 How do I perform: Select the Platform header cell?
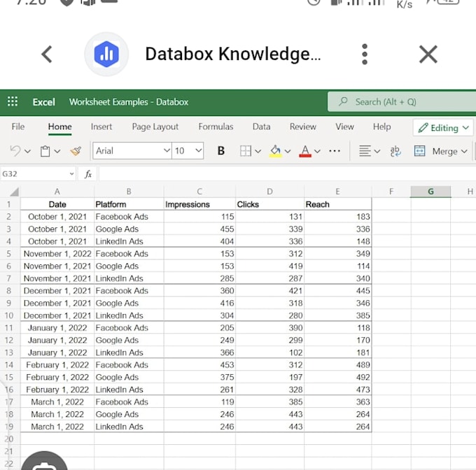point(129,204)
